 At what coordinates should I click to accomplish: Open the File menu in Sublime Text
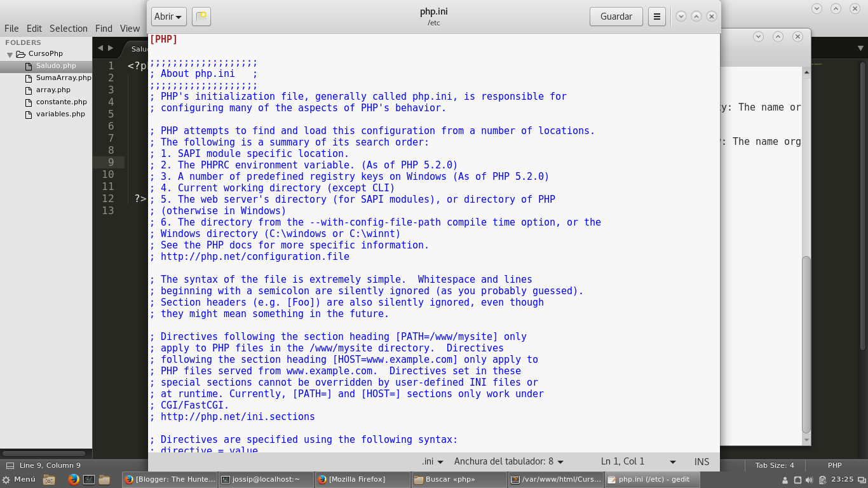pyautogui.click(x=11, y=28)
